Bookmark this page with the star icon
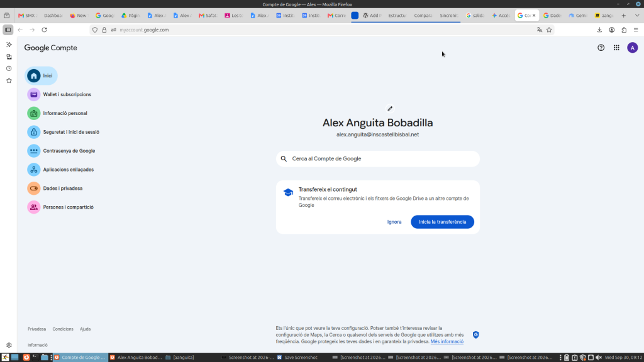The image size is (644, 362). [549, 30]
